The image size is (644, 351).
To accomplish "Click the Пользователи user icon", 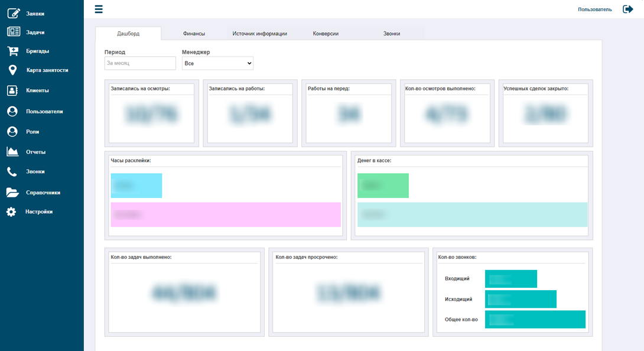I will coord(12,111).
